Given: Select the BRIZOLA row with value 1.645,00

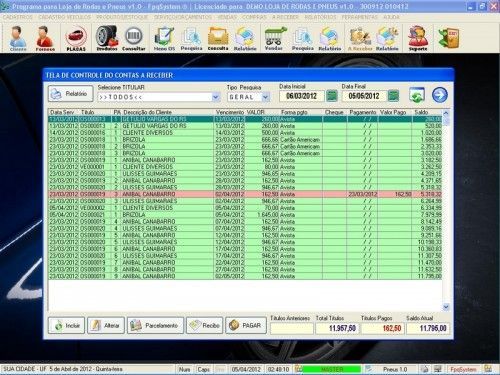Looking at the screenshot, I should pos(245,215).
